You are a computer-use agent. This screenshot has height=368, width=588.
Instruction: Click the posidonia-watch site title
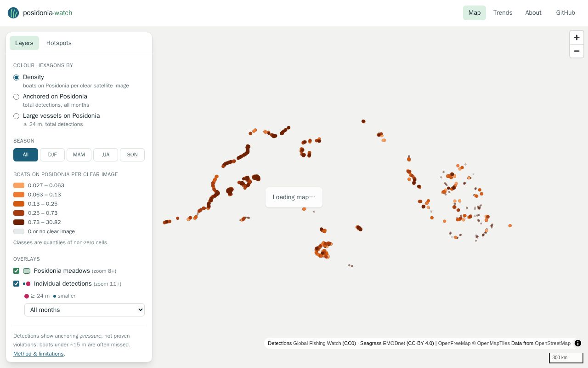click(48, 13)
